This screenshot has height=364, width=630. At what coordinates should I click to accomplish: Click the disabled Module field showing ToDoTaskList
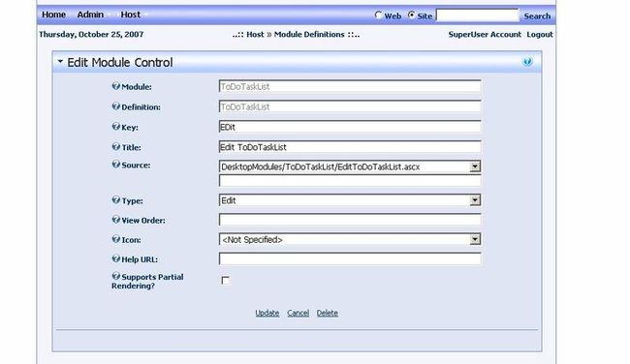pyautogui.click(x=350, y=87)
